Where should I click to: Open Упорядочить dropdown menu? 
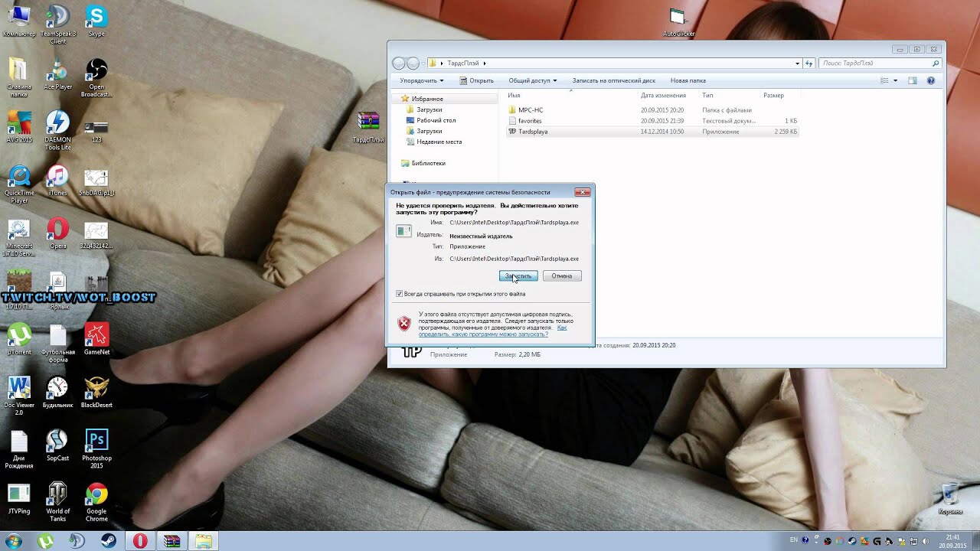point(422,80)
